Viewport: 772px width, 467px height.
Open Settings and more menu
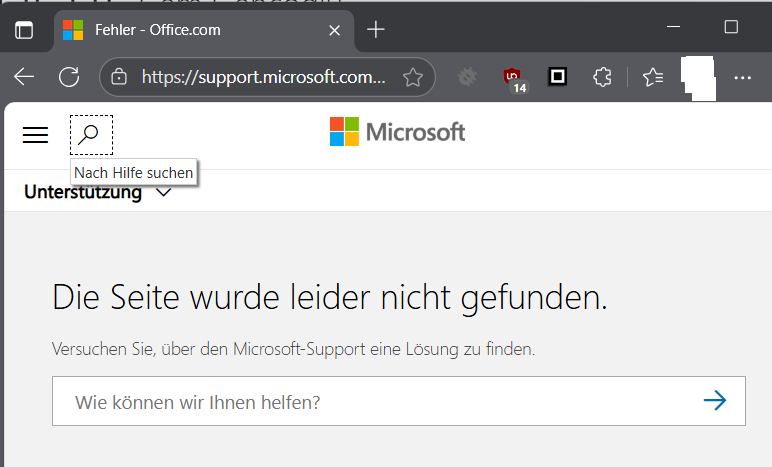point(742,78)
